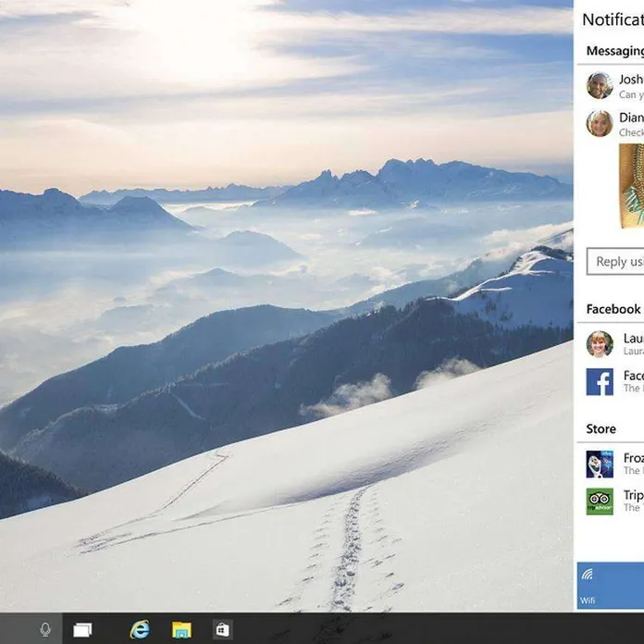Click the taskbar search box

tap(17, 629)
